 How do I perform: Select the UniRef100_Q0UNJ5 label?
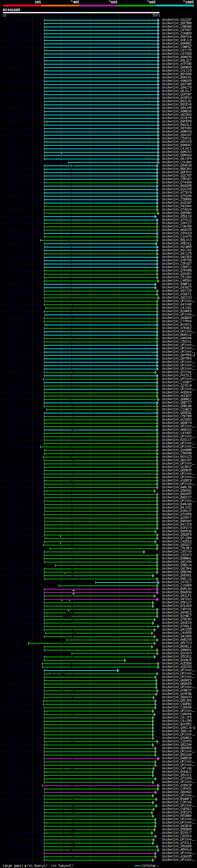coord(177,660)
